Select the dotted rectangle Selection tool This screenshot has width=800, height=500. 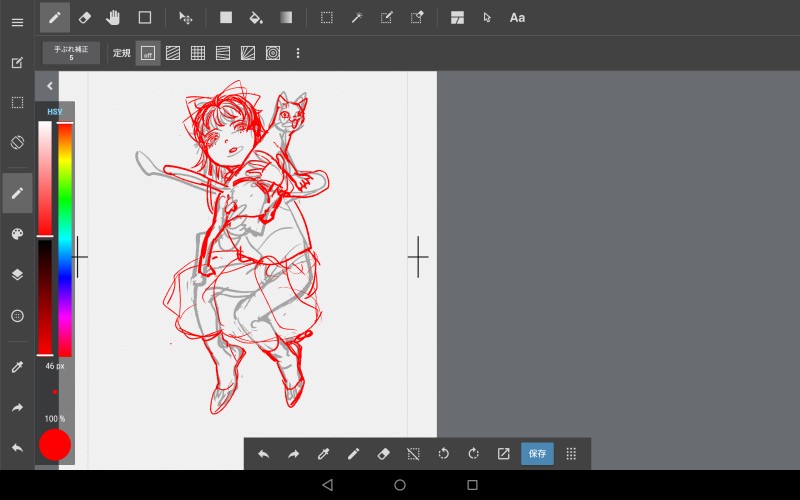click(327, 17)
